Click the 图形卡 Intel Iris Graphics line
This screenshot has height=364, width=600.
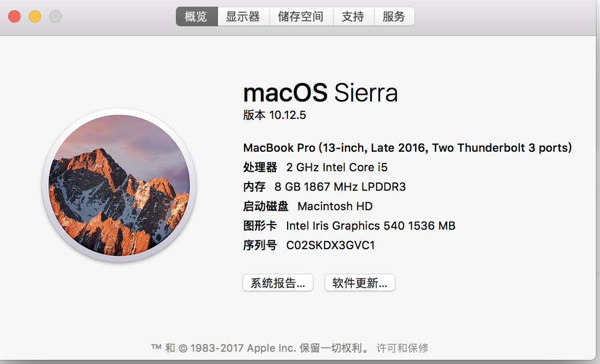coord(349,226)
